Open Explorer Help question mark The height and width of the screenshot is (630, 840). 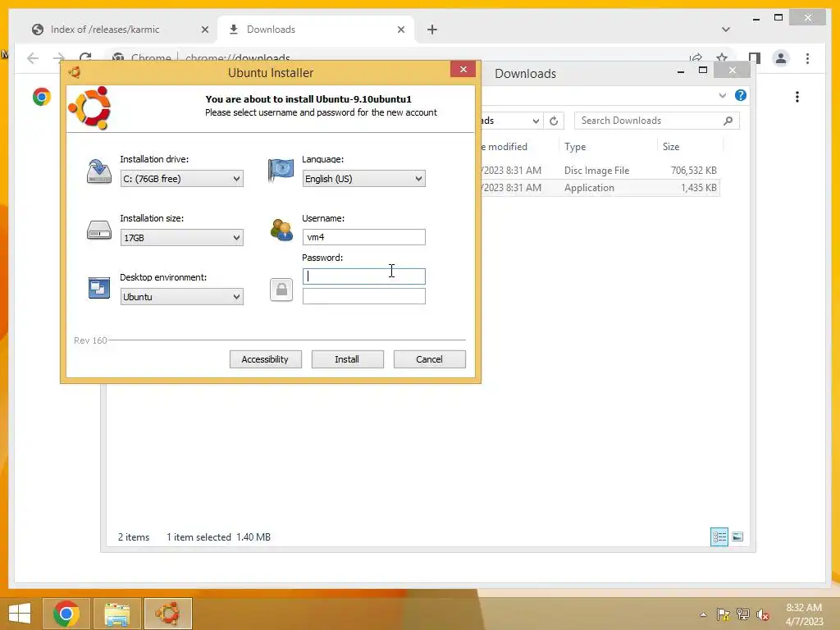tap(741, 95)
